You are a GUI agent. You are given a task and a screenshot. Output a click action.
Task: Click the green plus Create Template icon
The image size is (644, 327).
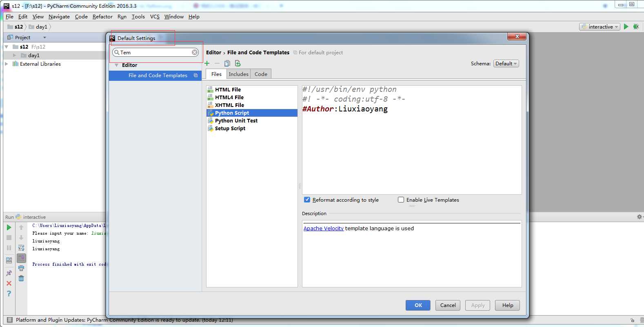coord(207,63)
